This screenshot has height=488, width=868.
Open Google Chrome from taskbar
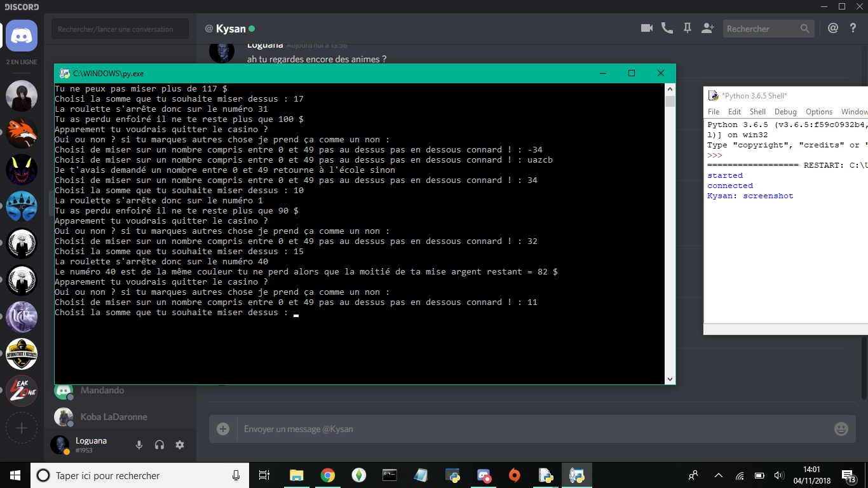[327, 475]
